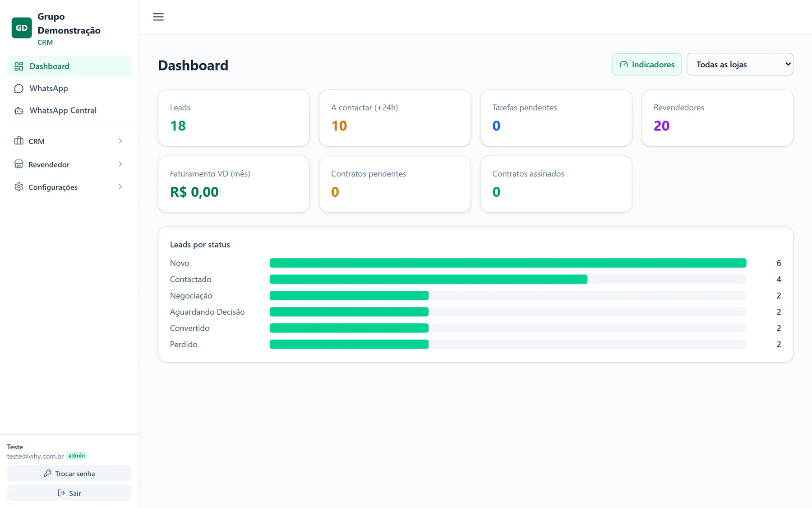The height and width of the screenshot is (508, 812).
Task: Toggle the hamburger menu icon
Action: pyautogui.click(x=158, y=17)
